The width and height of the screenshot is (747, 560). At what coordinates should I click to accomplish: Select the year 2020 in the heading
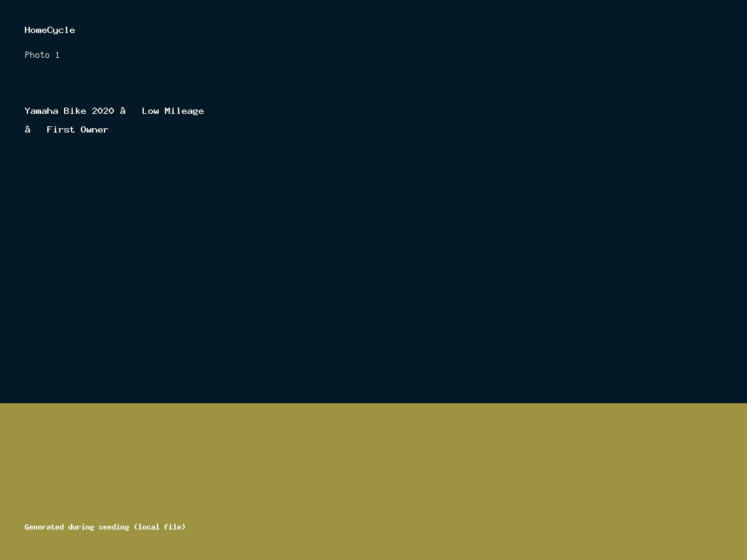103,111
